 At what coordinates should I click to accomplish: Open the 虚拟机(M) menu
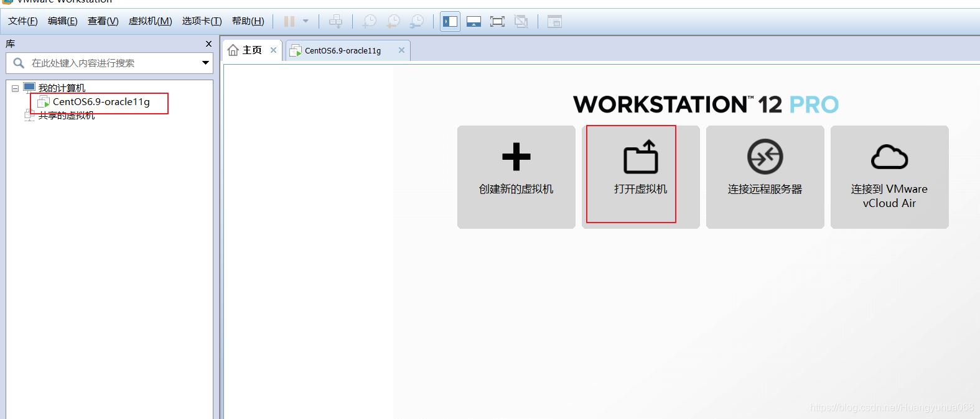tap(150, 21)
